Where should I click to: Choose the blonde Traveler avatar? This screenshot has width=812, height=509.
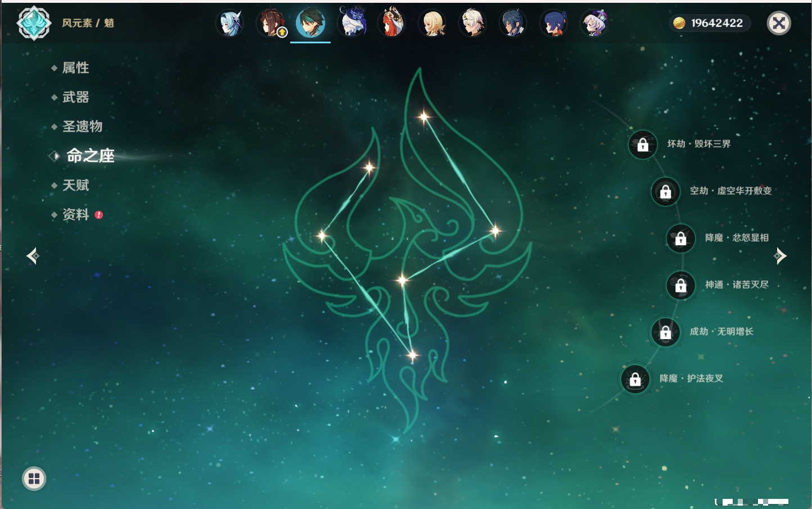pyautogui.click(x=432, y=24)
